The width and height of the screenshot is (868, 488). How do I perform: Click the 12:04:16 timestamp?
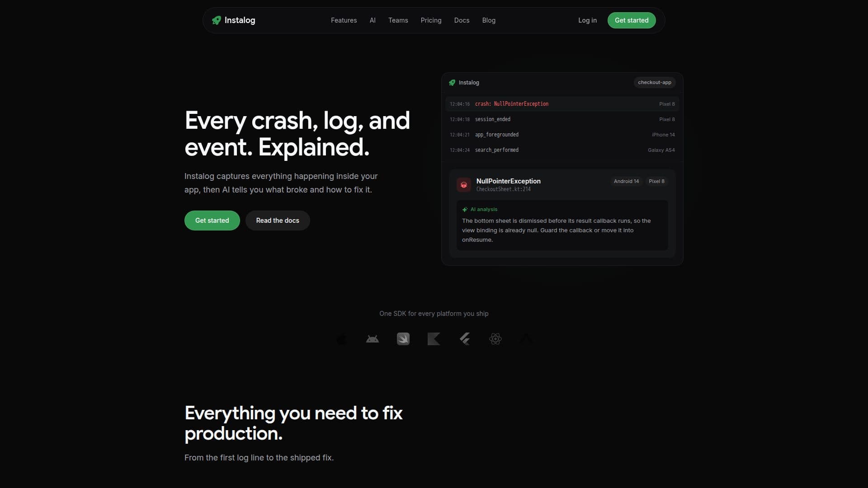459,104
